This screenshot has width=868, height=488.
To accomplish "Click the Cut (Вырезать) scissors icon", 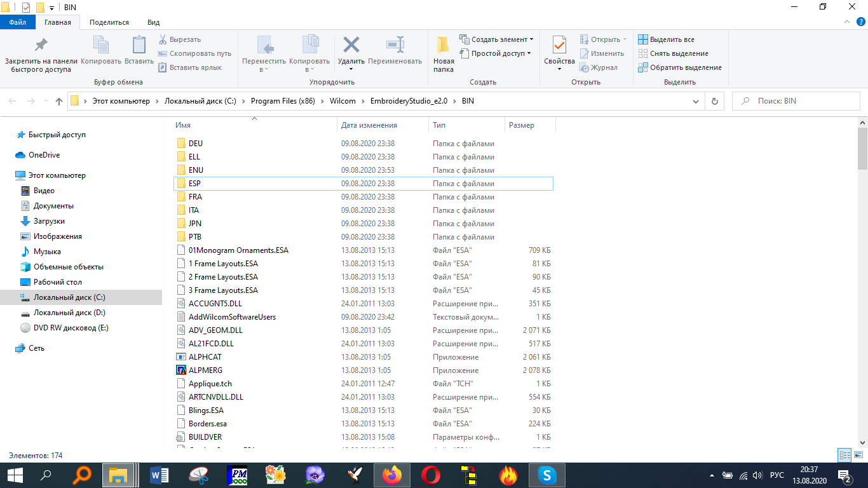I will click(x=163, y=39).
